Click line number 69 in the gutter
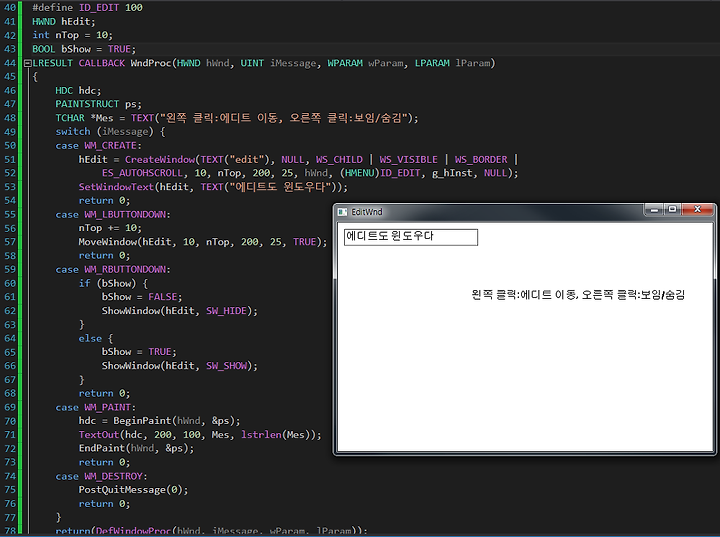 pyautogui.click(x=10, y=407)
